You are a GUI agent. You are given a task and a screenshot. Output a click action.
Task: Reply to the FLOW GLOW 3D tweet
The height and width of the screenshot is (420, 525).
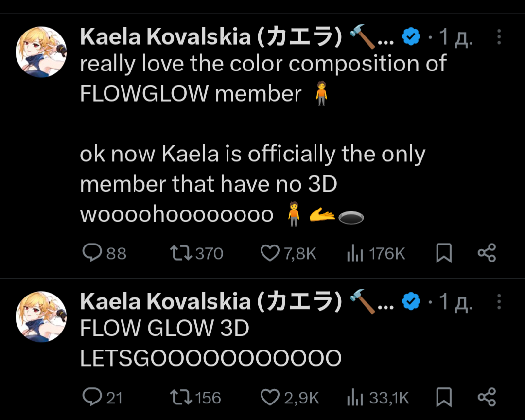click(92, 397)
